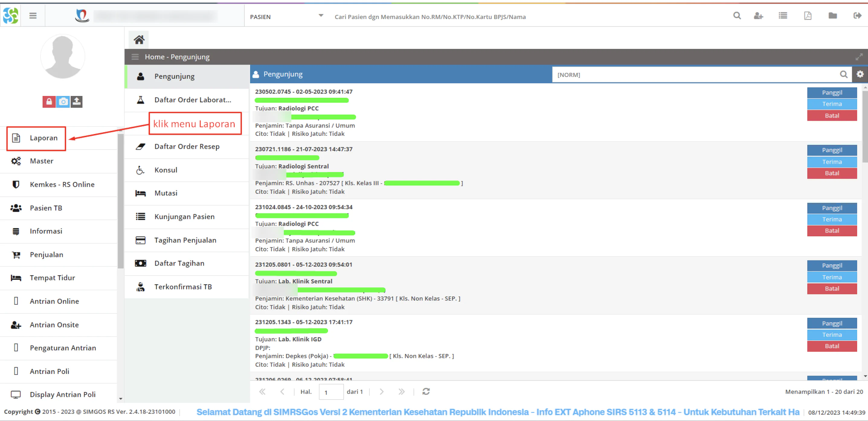The height and width of the screenshot is (421, 868).
Task: Click the add patient icon in top bar
Action: pos(758,15)
